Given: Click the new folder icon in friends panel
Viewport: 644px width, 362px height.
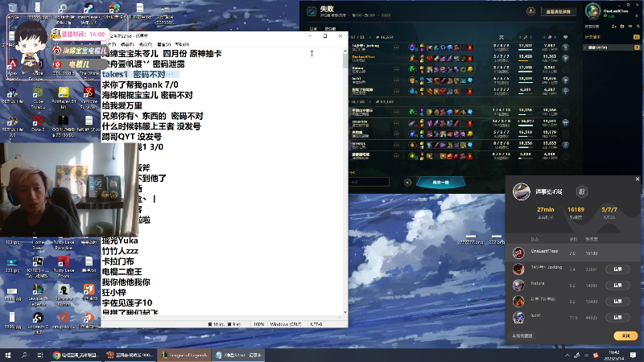Looking at the screenshot, I should 621,27.
